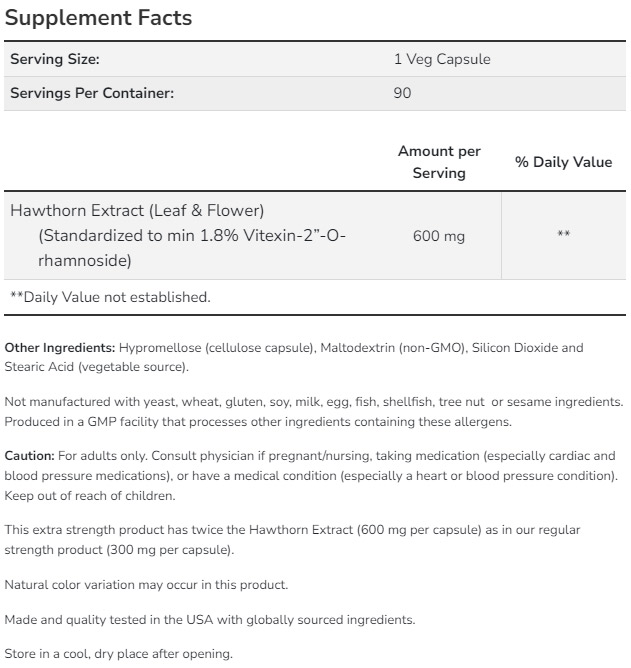
Task: Select the 600 mg amount cell
Action: point(439,236)
